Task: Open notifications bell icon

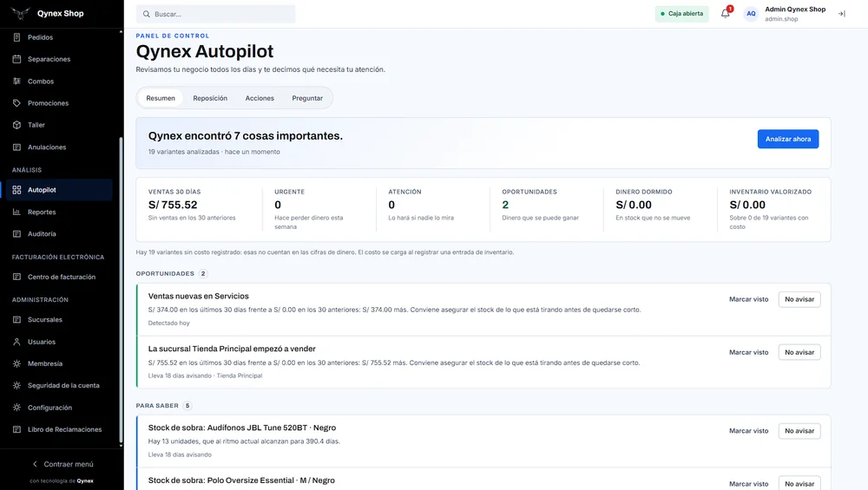Action: click(x=725, y=14)
